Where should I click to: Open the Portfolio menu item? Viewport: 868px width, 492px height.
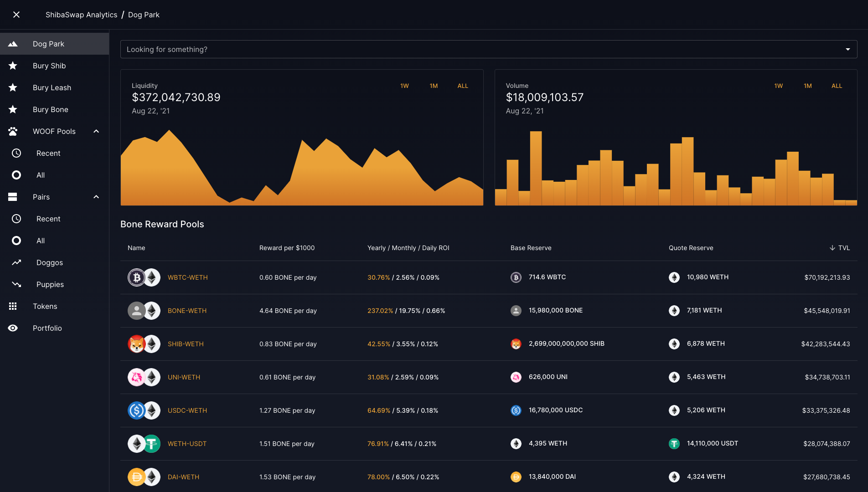pyautogui.click(x=55, y=328)
